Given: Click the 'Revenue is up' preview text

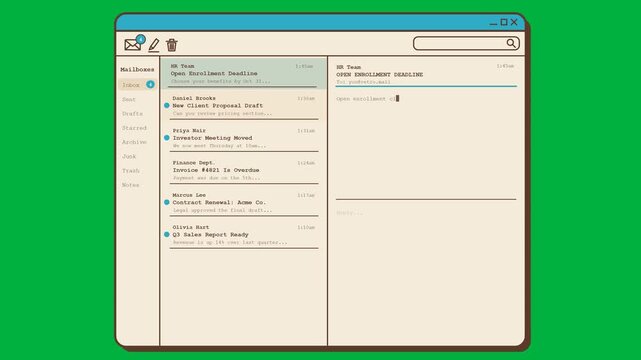Looking at the screenshot, I should pyautogui.click(x=230, y=242).
